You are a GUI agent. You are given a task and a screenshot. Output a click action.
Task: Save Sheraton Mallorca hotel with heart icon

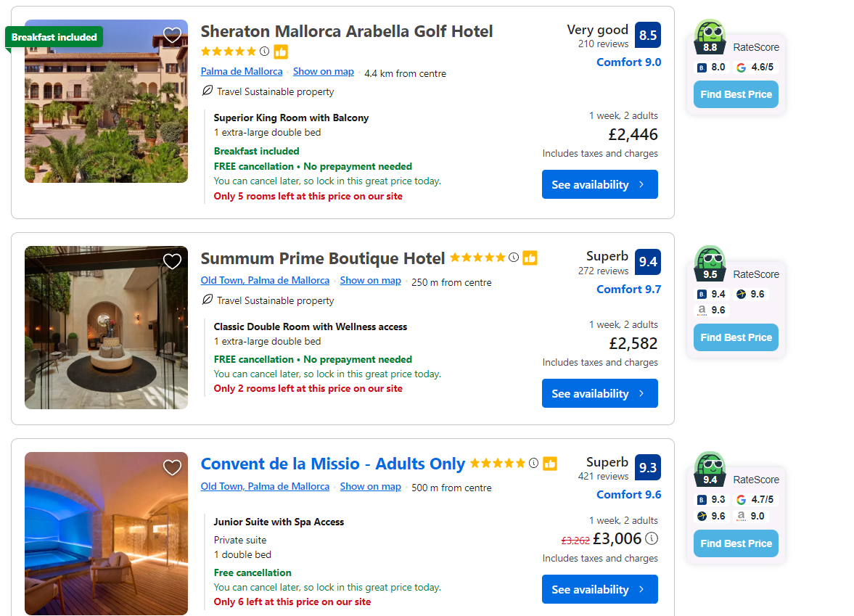coord(172,35)
